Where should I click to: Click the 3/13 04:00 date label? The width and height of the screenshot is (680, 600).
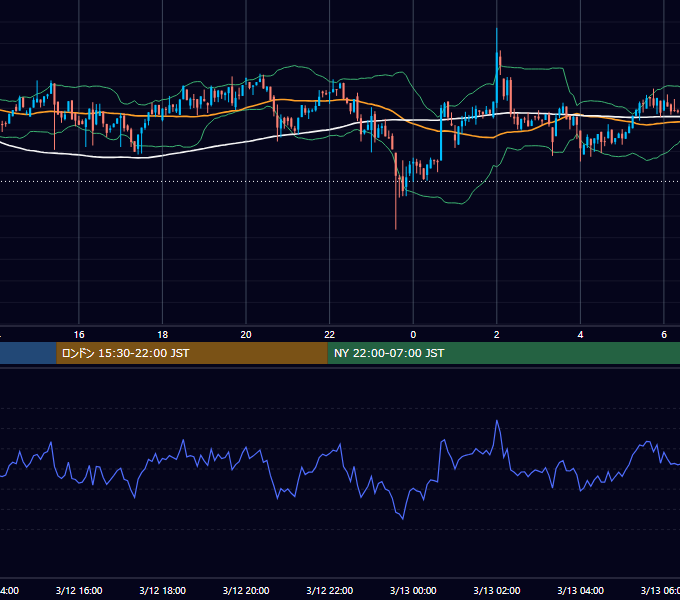click(580, 590)
